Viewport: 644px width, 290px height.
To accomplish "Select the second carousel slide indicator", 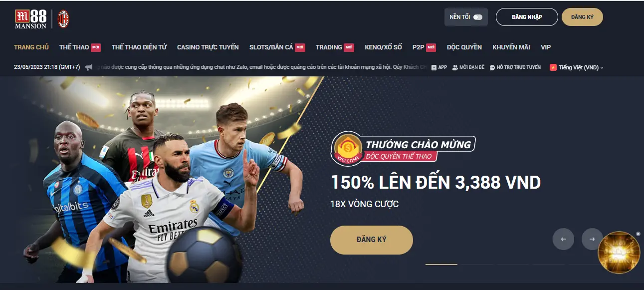I will point(476,265).
